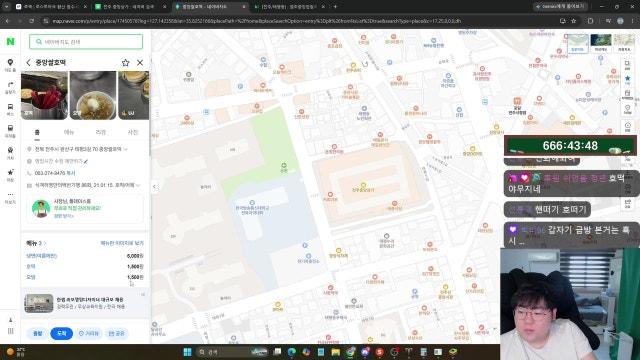Click the blue arrival button

tap(62, 333)
